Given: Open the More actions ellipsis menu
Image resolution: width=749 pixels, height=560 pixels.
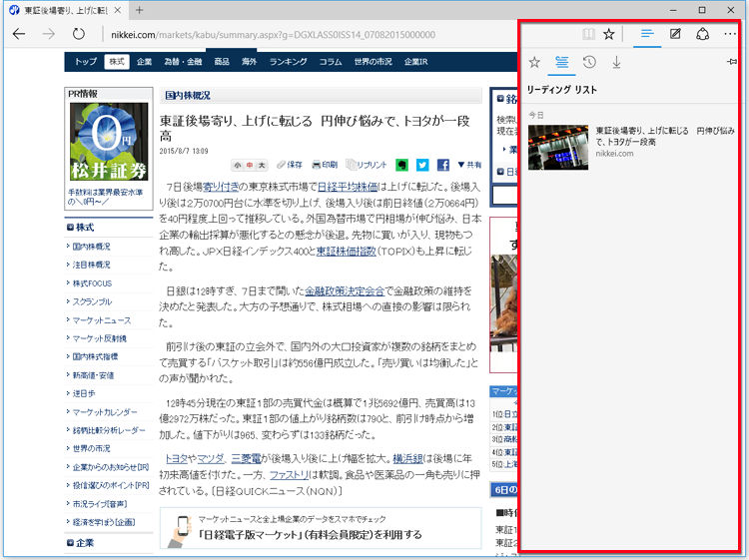Looking at the screenshot, I should [730, 34].
